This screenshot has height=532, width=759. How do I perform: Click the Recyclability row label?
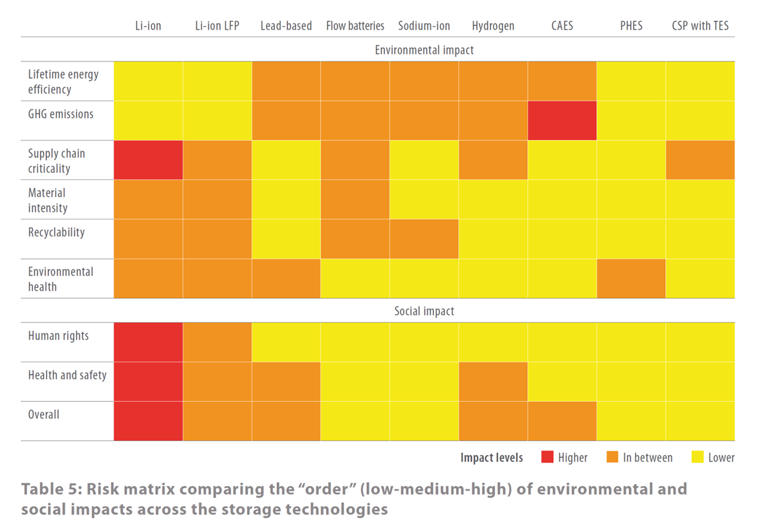56,232
